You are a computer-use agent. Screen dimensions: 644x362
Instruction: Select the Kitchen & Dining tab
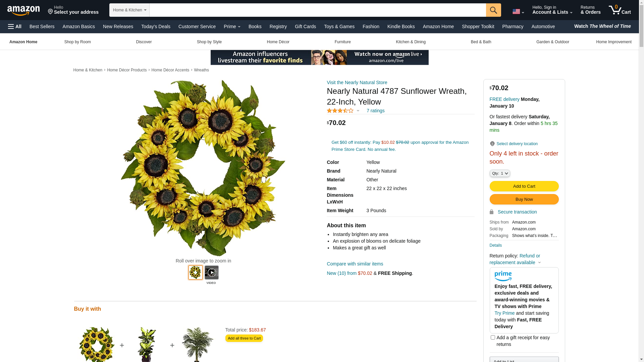[x=411, y=42]
